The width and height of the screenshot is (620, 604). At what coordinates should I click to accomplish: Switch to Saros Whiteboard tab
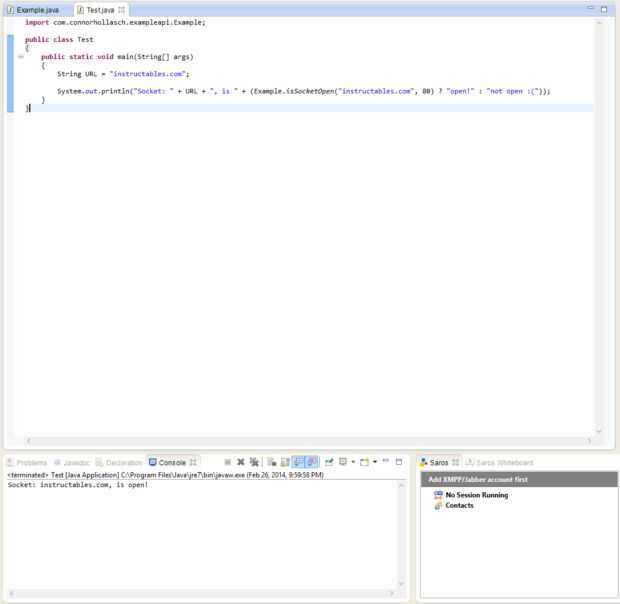499,462
